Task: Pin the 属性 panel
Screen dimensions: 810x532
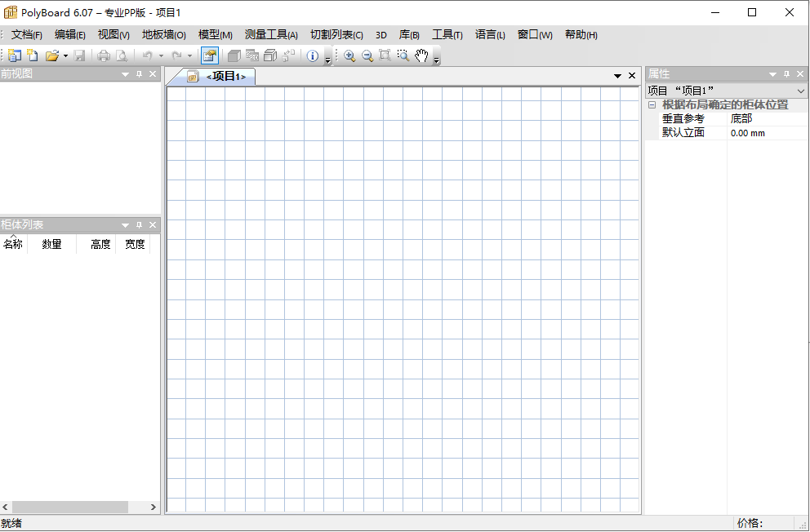Action: pyautogui.click(x=787, y=74)
